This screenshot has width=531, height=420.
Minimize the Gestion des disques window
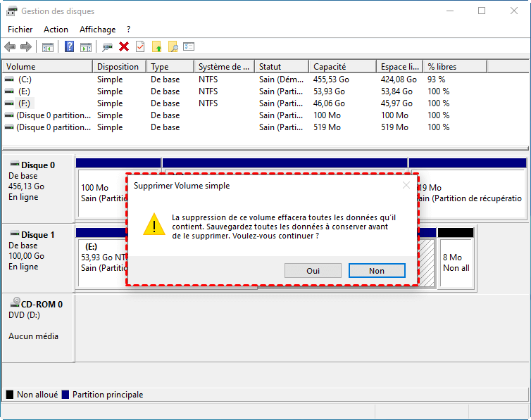click(x=450, y=11)
